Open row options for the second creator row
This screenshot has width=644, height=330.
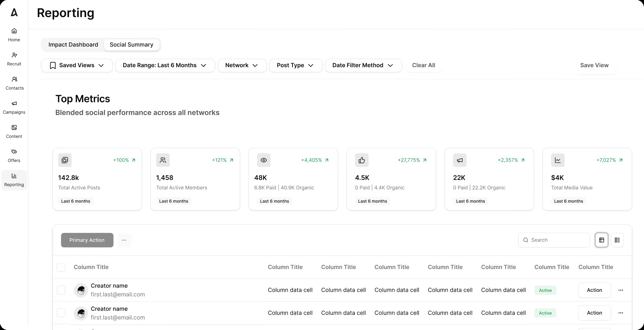[x=621, y=313]
